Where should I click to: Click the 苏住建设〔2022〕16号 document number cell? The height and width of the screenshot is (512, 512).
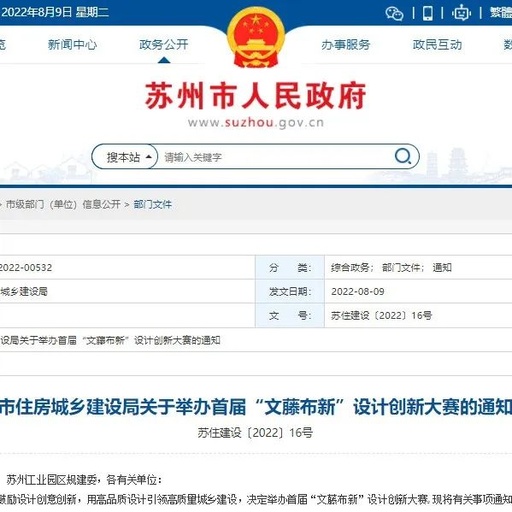(x=418, y=315)
